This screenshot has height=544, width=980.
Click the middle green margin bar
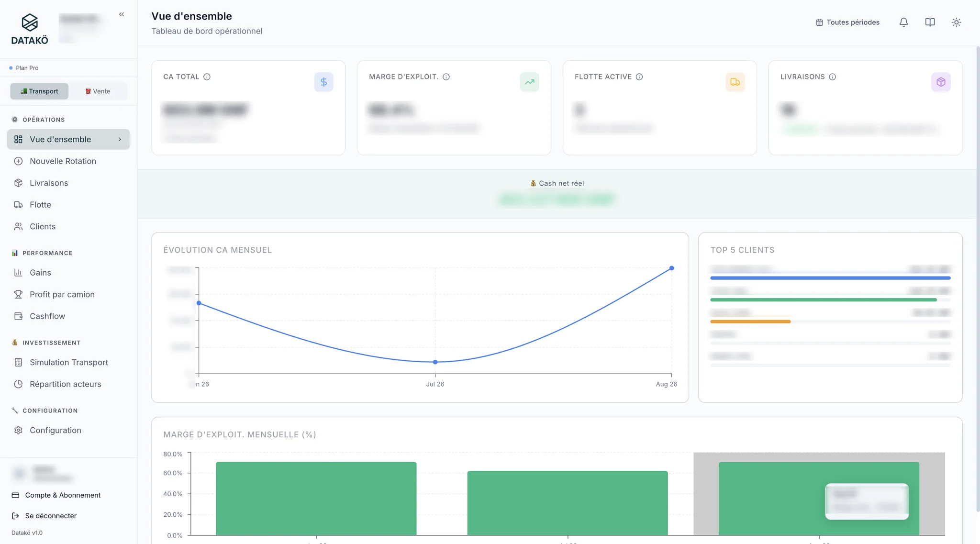coord(567,503)
